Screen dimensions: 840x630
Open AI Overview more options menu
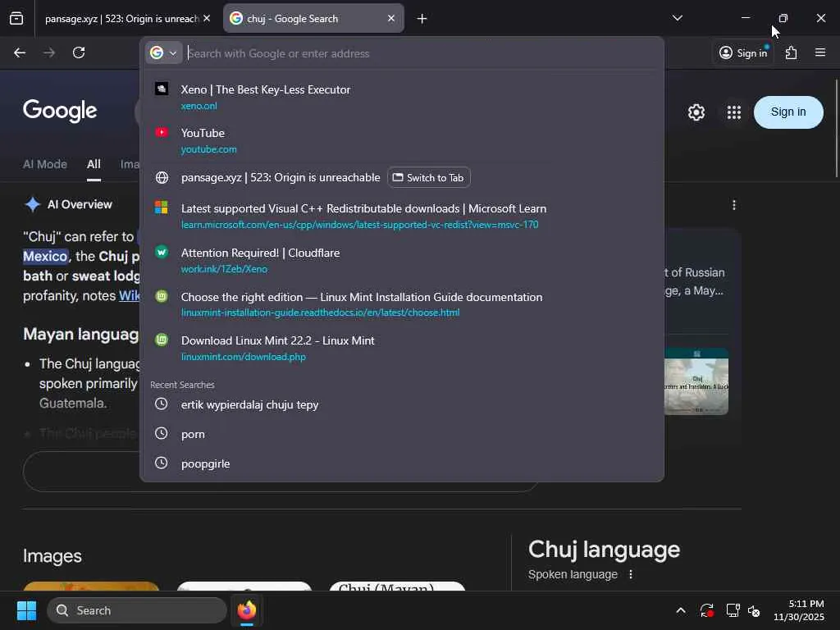(734, 205)
